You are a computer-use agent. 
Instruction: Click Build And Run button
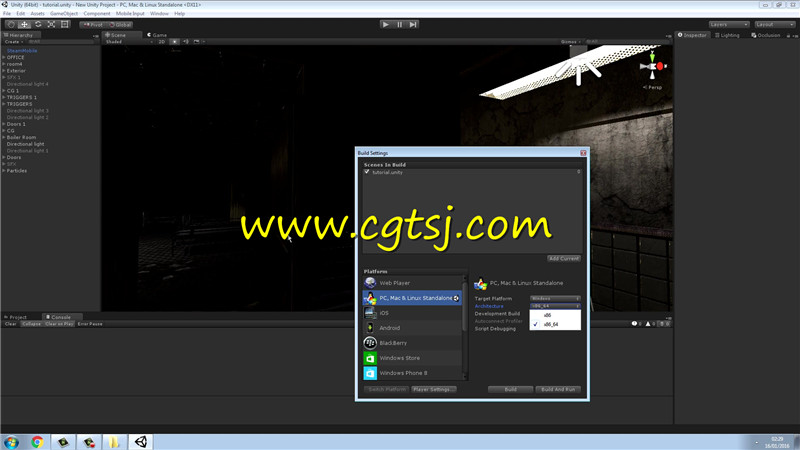[x=558, y=389]
